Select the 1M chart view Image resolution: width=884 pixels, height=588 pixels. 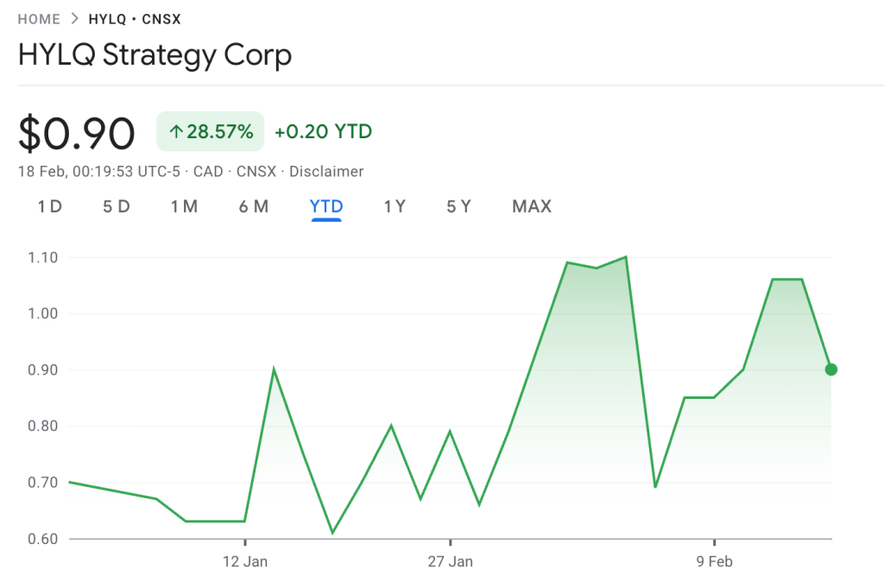[185, 206]
